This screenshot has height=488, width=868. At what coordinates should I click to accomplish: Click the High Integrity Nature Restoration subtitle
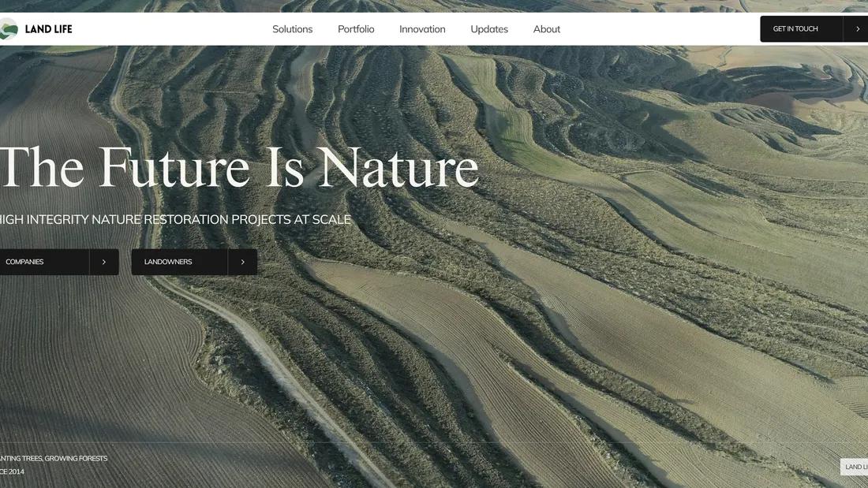175,219
